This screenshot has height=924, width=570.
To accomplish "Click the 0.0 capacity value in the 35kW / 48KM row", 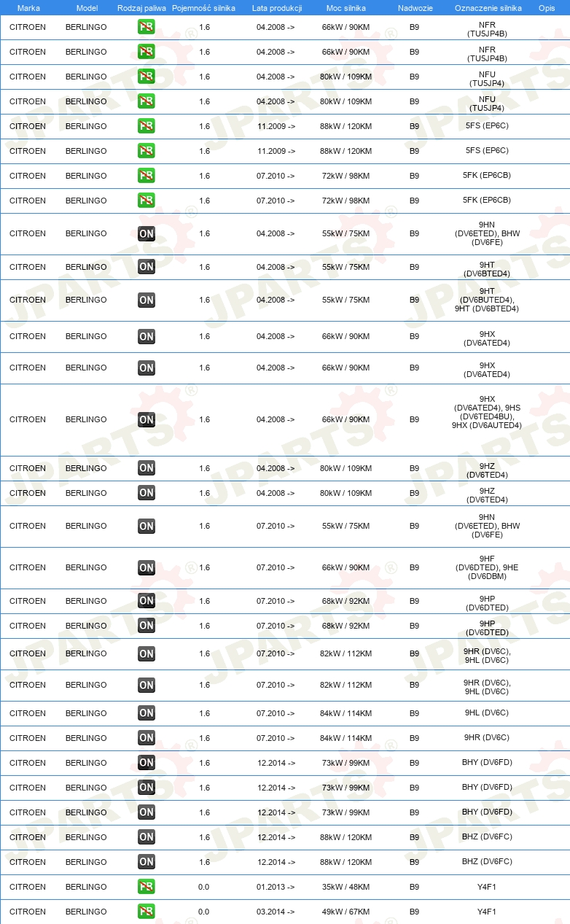I will [x=203, y=887].
